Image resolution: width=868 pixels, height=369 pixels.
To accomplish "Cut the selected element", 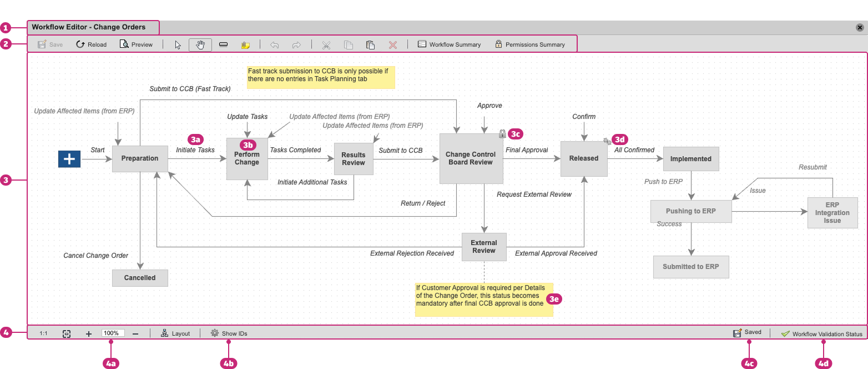I will tap(326, 44).
